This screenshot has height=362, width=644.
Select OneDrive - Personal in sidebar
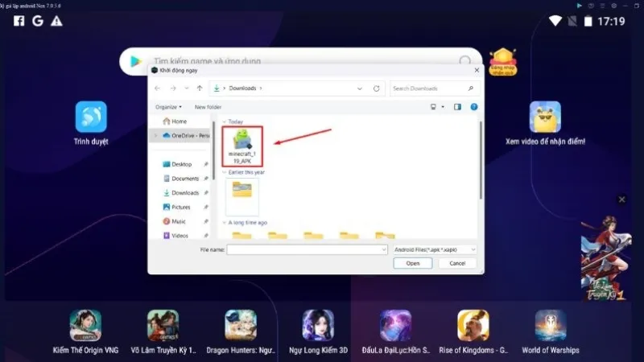186,135
